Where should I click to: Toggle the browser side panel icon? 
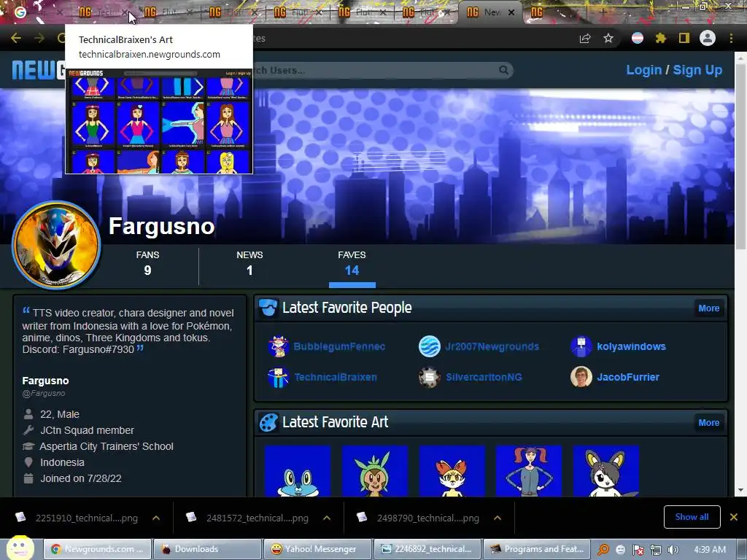684,38
